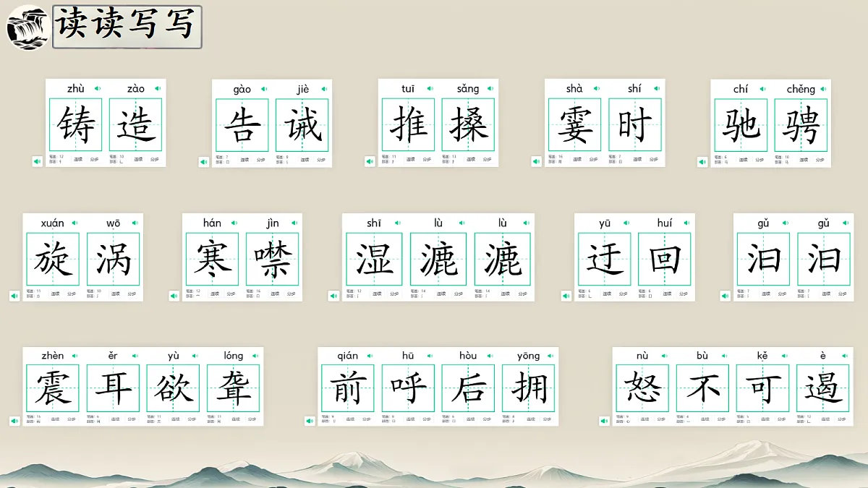The image size is (868, 488).
Task: Play pronunciation of zhù pinyin
Action: 97,89
